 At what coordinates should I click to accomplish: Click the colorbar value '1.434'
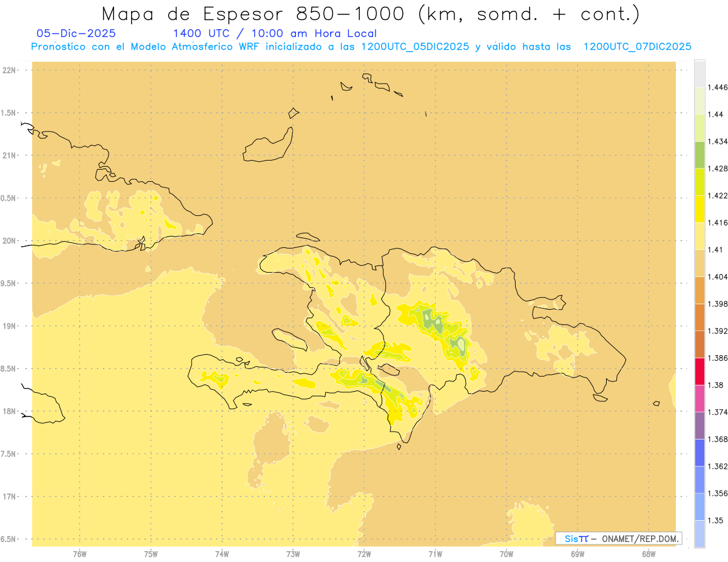717,141
